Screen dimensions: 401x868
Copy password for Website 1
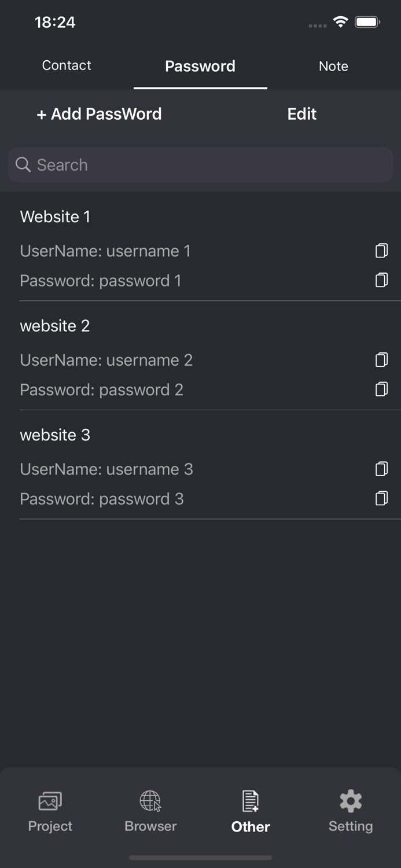(x=381, y=280)
